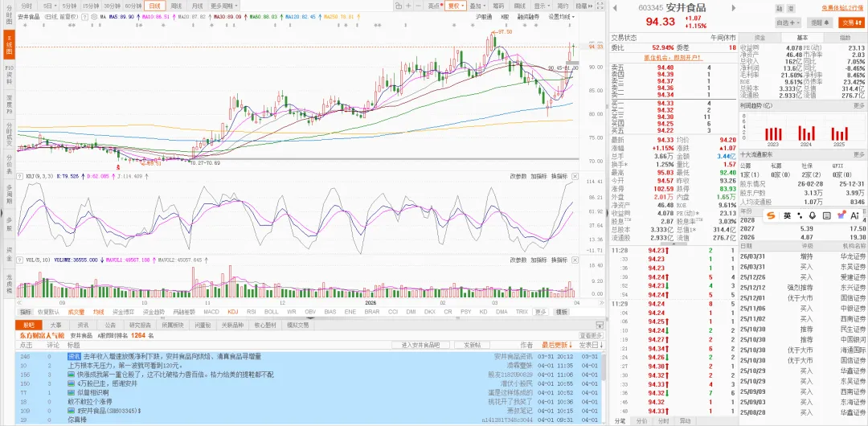Open 交易 trade button
Screen dimensions: 868x426
(x=850, y=23)
